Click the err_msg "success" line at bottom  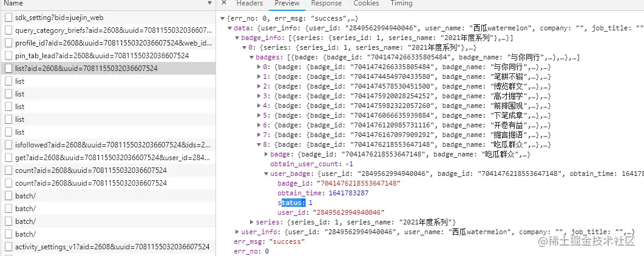(x=269, y=241)
